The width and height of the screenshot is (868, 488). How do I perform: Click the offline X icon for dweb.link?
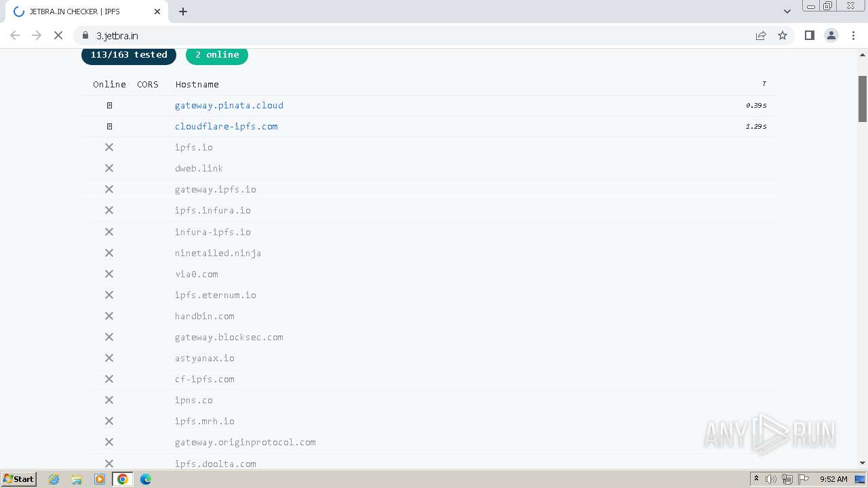point(109,168)
